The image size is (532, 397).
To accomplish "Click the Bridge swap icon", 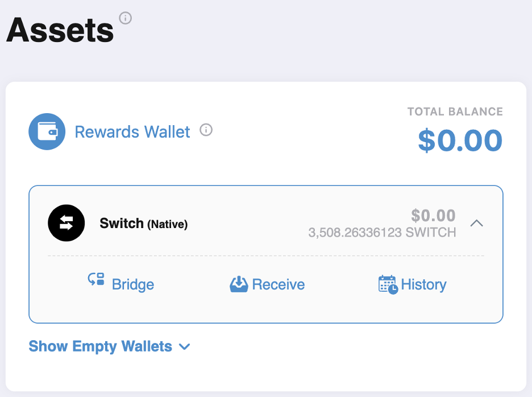I will click(x=96, y=279).
